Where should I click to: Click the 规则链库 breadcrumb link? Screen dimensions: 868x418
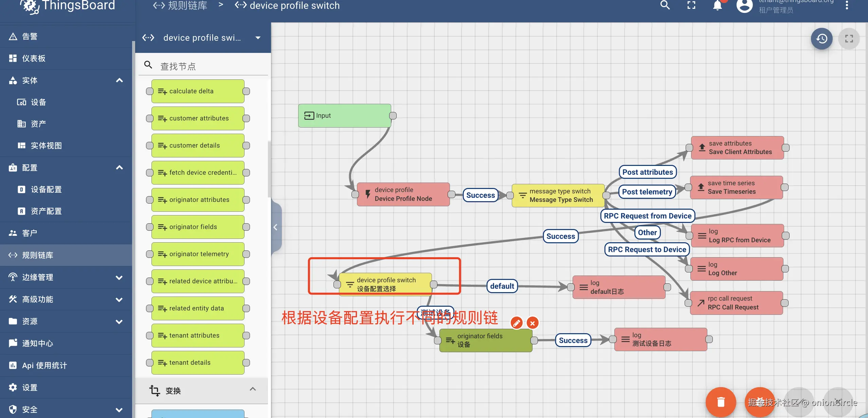click(x=187, y=5)
